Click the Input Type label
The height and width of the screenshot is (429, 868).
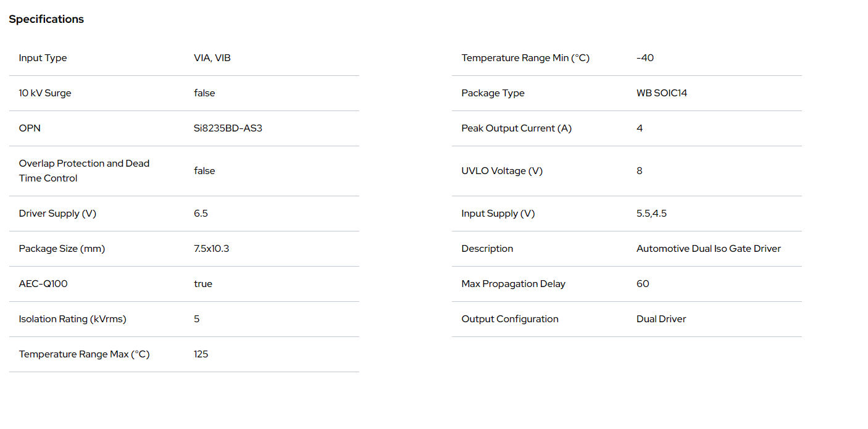[43, 58]
